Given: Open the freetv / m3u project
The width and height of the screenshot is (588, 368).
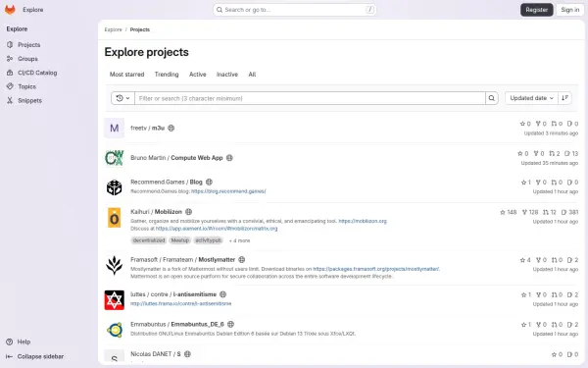Looking at the screenshot, I should pos(147,128).
